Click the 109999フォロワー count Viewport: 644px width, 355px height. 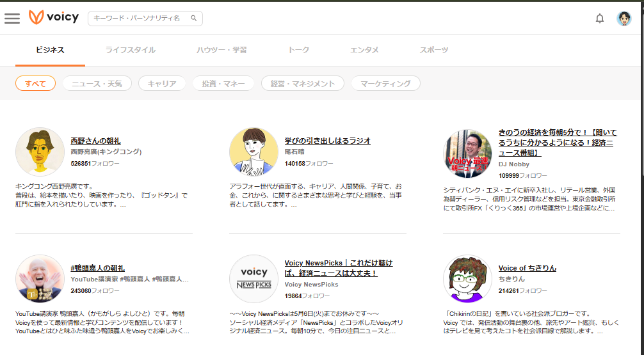tap(523, 176)
